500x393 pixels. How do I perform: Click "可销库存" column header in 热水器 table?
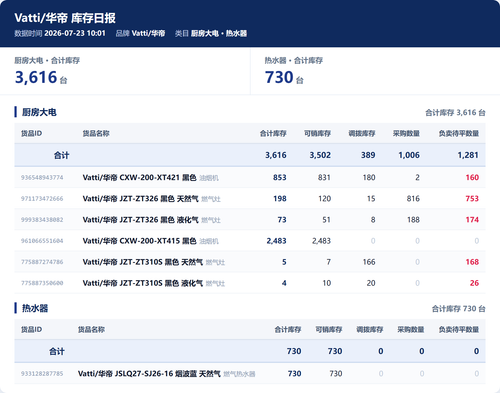tap(329, 330)
